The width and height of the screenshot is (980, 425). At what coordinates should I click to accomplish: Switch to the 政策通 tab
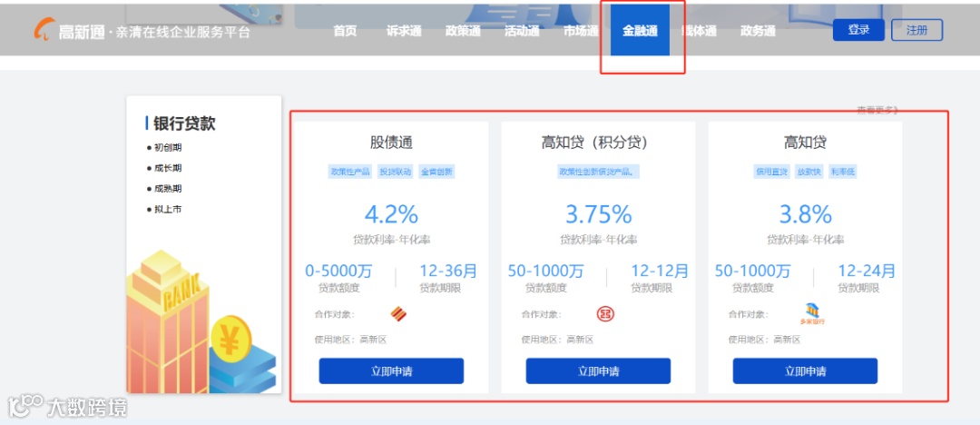pos(463,31)
